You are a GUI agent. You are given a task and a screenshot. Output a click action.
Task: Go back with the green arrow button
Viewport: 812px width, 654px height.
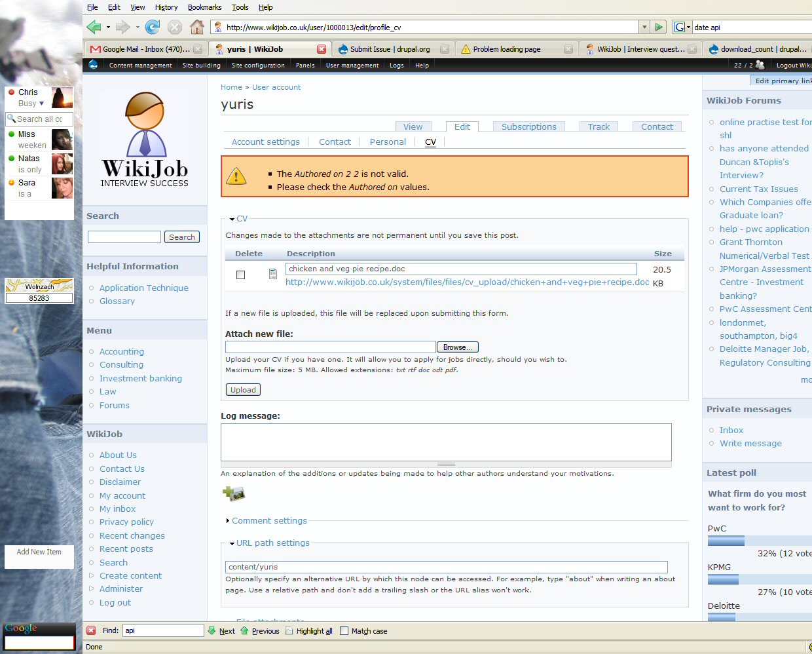94,27
